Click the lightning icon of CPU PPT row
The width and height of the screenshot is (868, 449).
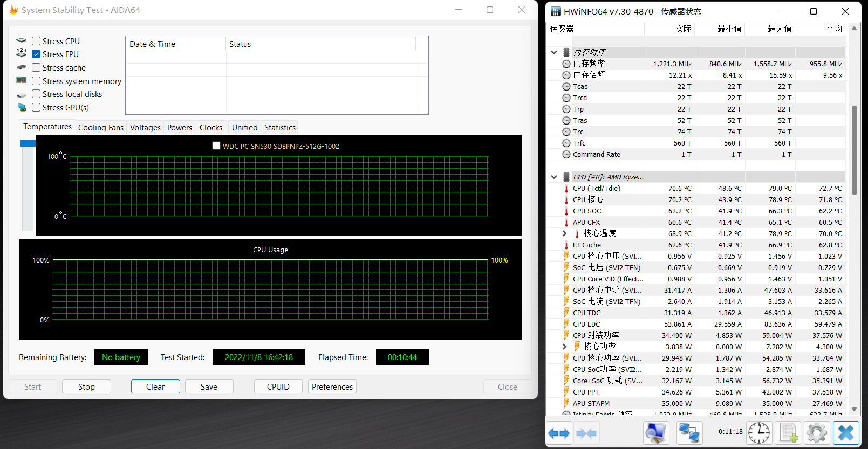coord(566,392)
